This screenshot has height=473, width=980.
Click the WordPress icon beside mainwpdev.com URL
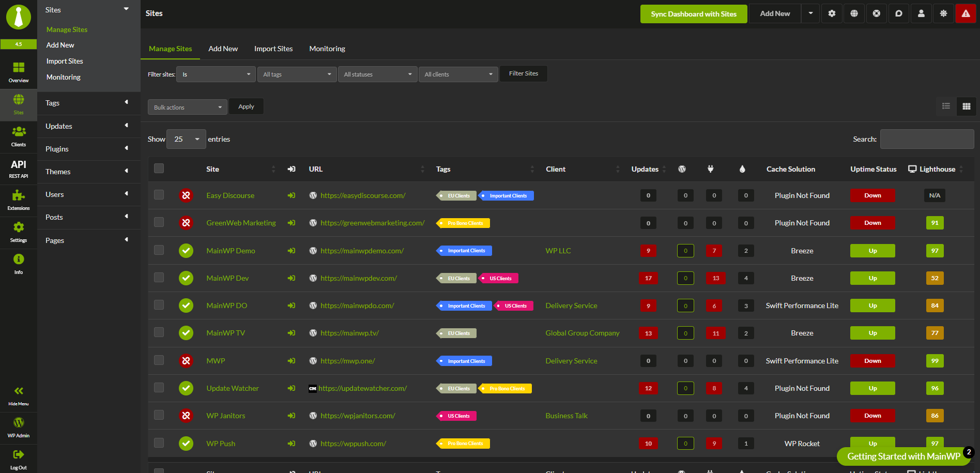[313, 278]
